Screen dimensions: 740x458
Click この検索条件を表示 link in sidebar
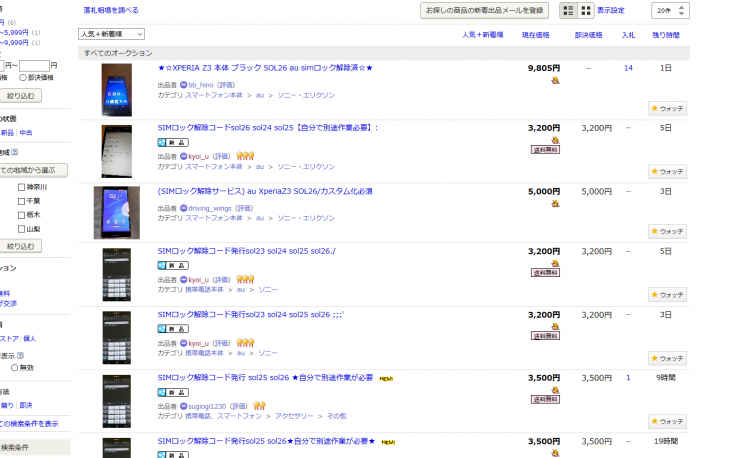[29, 424]
